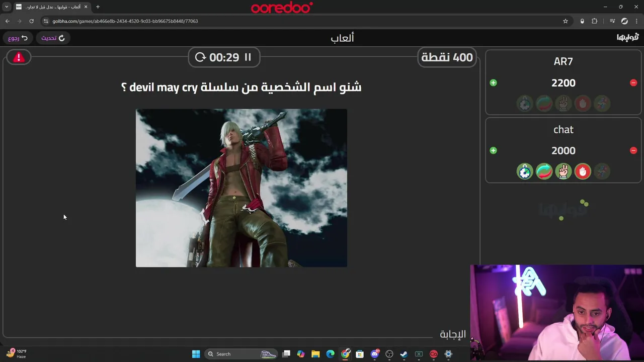Open Task View from the taskbar
This screenshot has height=362, width=644.
(x=286, y=354)
